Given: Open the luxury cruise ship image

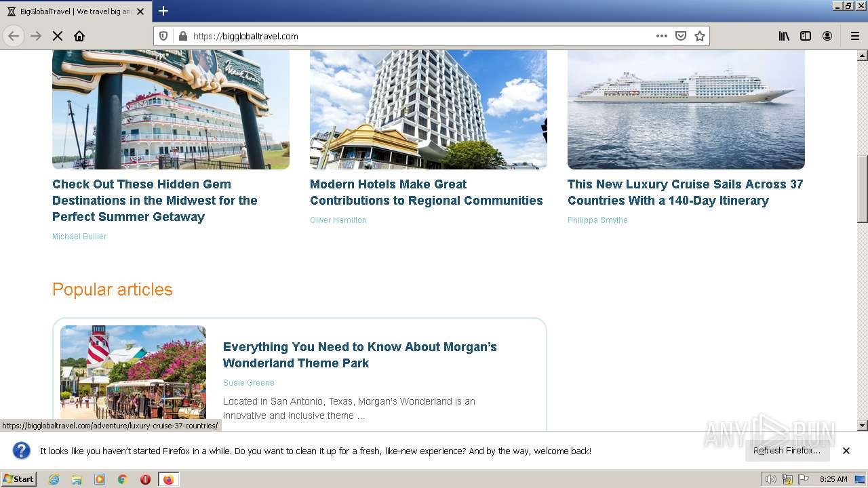Looking at the screenshot, I should [686, 109].
